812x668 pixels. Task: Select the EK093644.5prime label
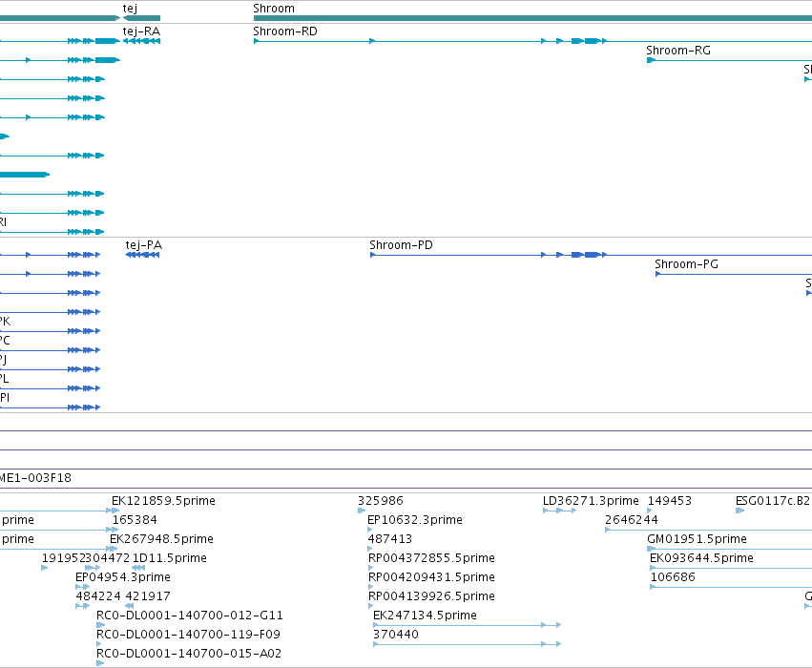[x=701, y=558]
